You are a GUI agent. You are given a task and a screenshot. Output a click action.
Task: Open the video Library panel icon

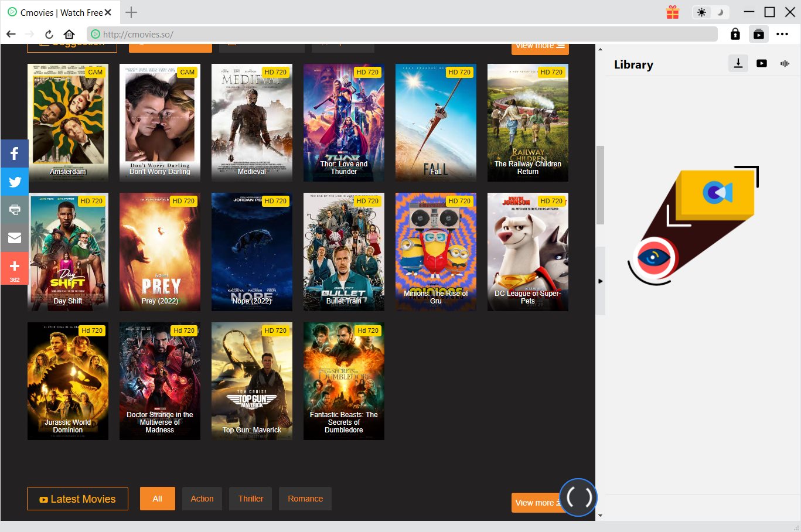[761, 63]
